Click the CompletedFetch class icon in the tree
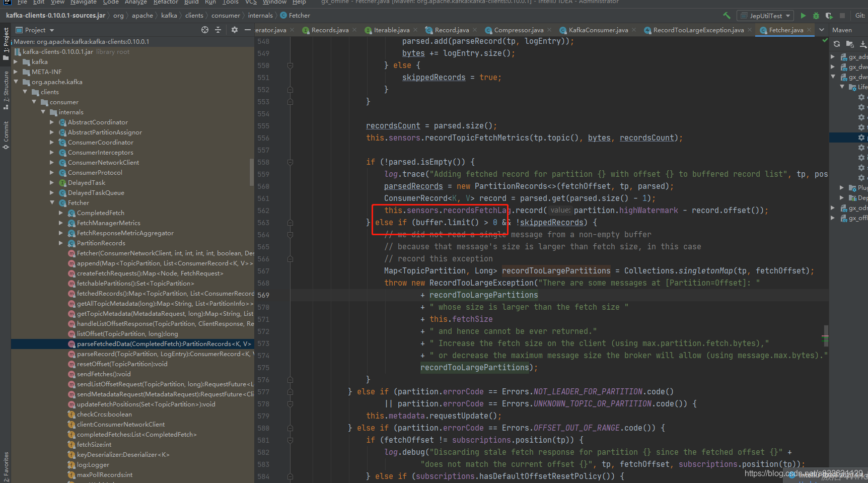Image resolution: width=868 pixels, height=483 pixels. click(71, 213)
